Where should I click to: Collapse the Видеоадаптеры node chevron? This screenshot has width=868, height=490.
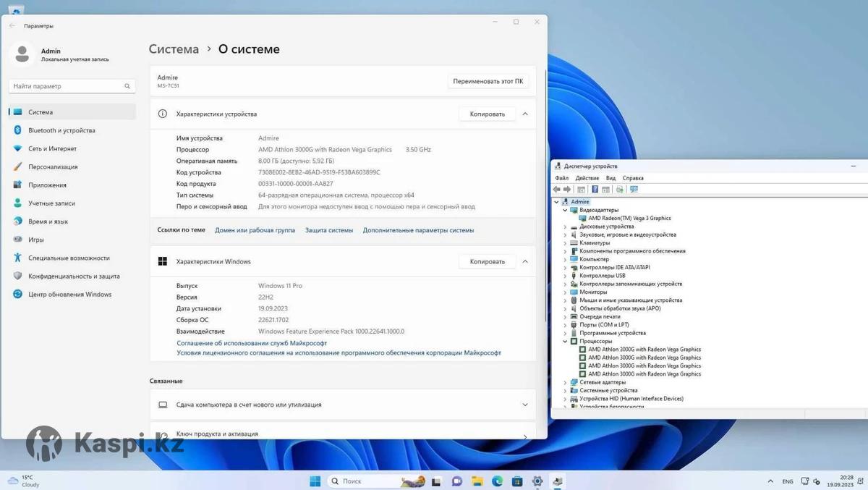coord(565,210)
